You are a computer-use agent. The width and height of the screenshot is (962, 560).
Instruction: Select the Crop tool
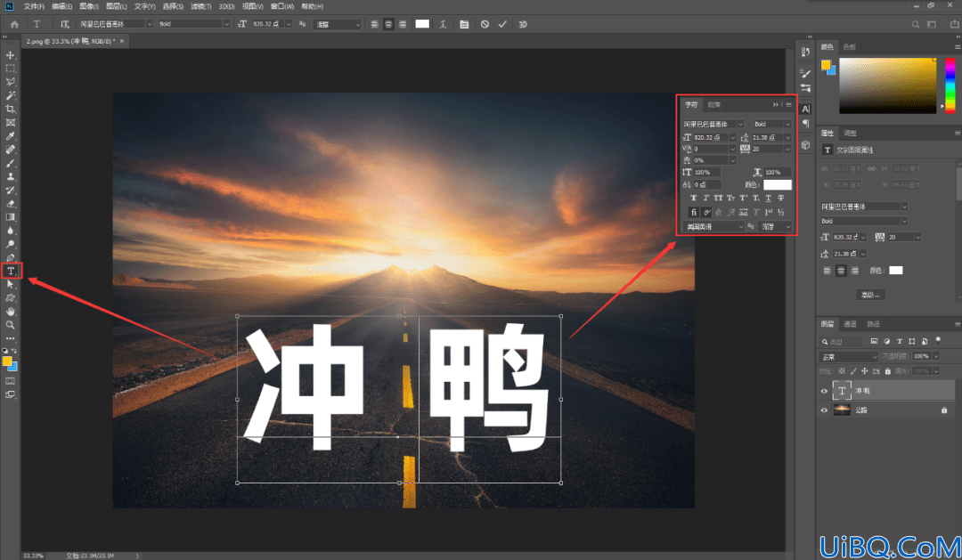(11, 110)
